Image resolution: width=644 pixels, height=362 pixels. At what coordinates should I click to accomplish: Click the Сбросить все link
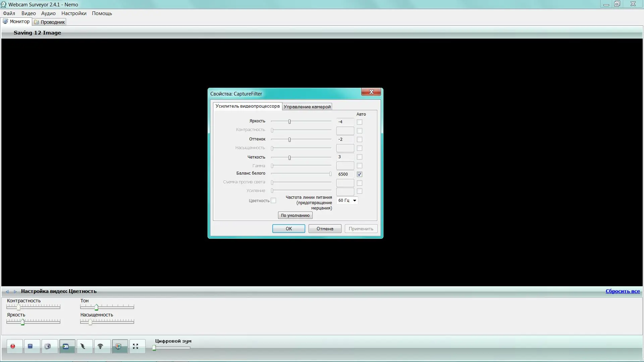tap(623, 291)
